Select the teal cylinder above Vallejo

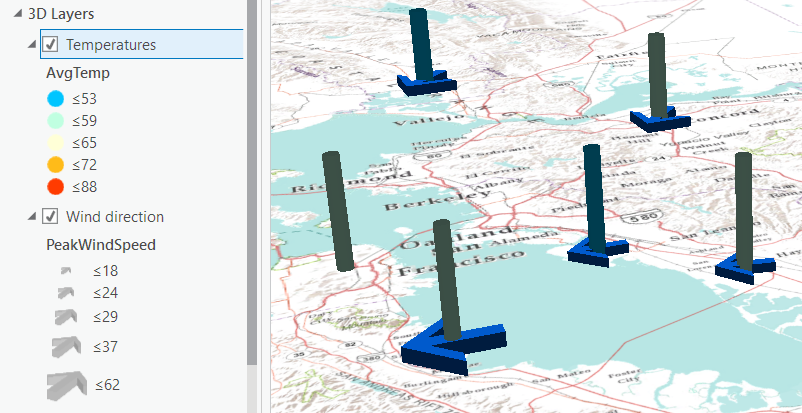421,44
